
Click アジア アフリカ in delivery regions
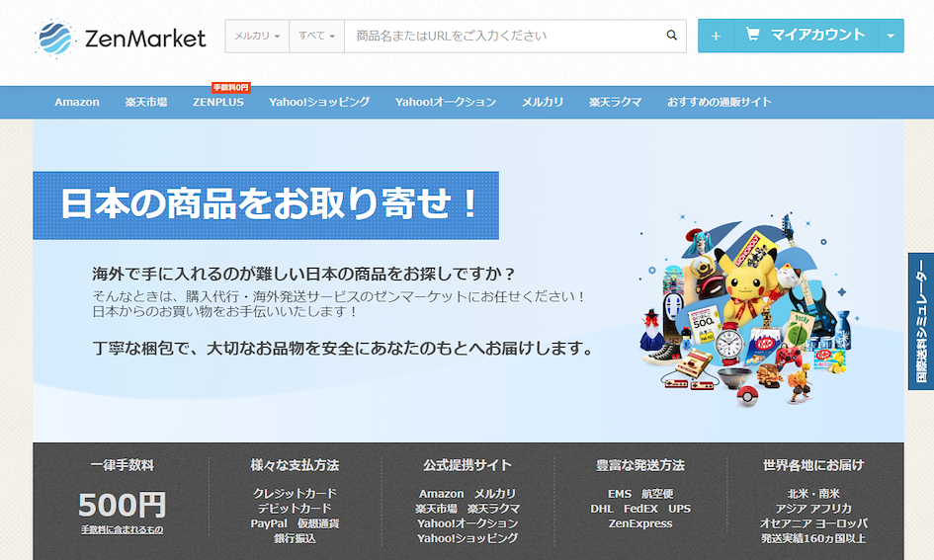813,509
